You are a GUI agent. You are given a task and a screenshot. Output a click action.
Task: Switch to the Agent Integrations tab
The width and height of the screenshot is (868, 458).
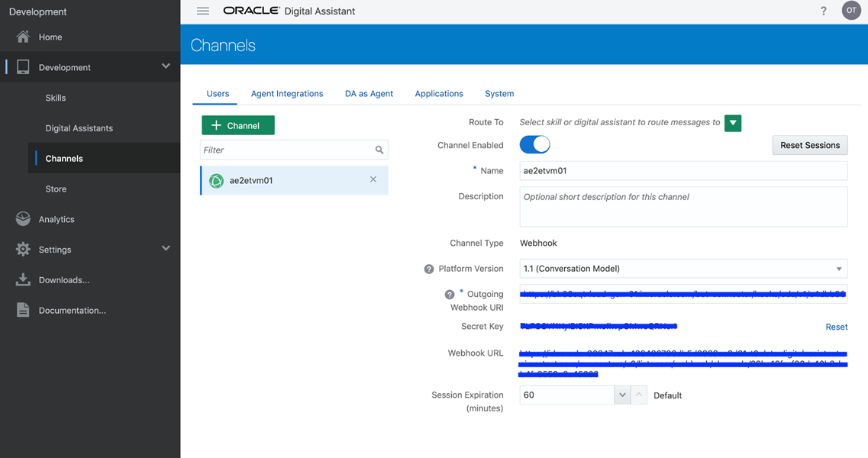click(x=287, y=94)
